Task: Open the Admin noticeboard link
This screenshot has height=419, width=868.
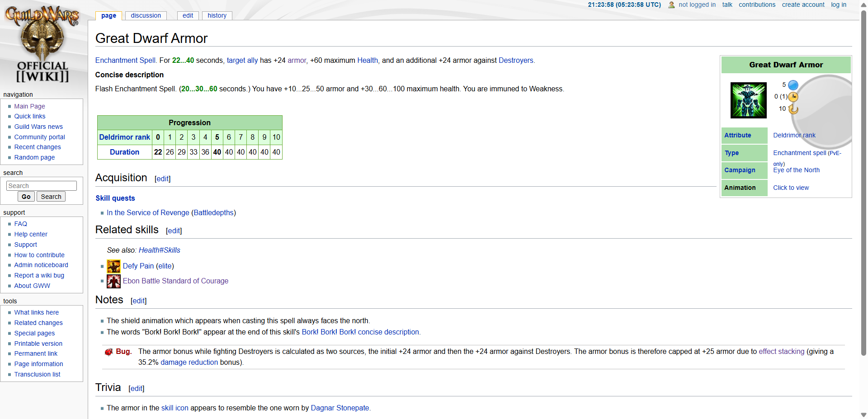Action: click(x=41, y=265)
